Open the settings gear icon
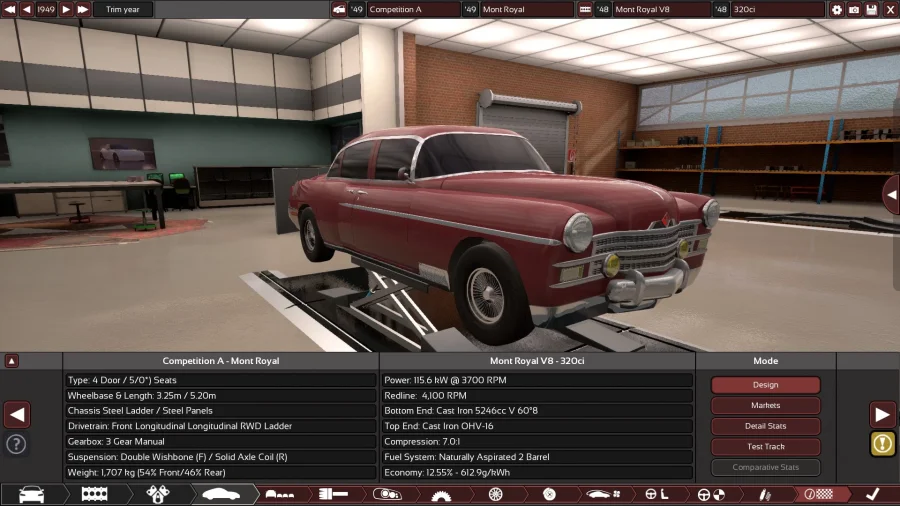Viewport: 900px width, 506px height. [x=837, y=9]
